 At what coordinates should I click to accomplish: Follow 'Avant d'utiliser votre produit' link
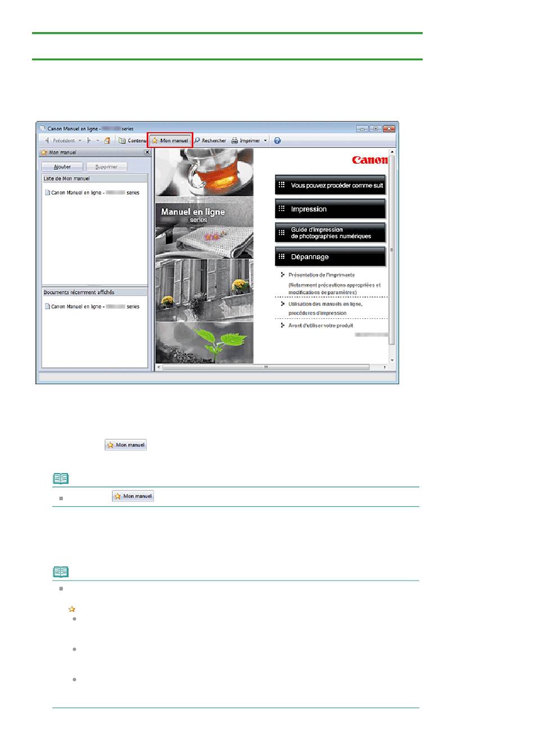click(x=321, y=326)
